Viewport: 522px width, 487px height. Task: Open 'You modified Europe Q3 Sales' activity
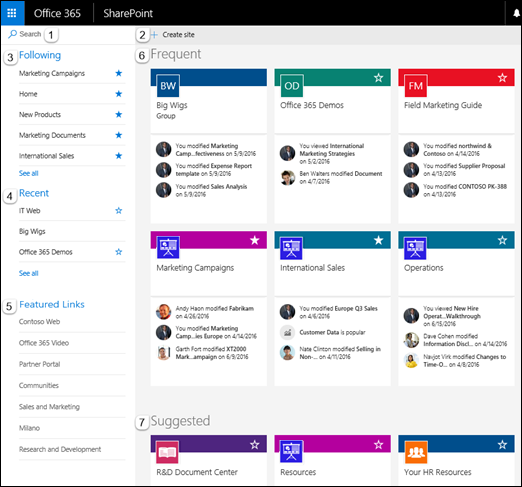(338, 312)
